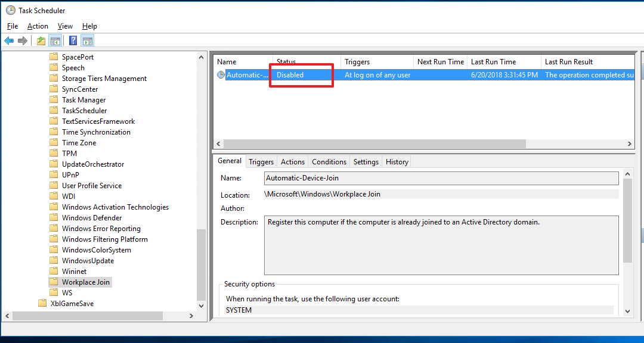Click the task list horizontal scroll right arrow
Image resolution: width=644 pixels, height=343 pixels.
point(630,144)
